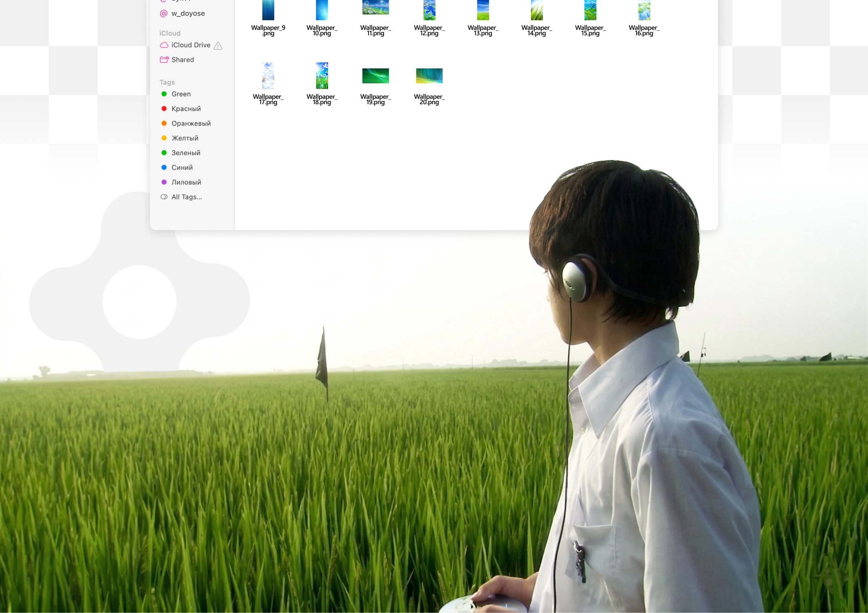Click the iCloud Drive cloud icon
Viewport: 868px width, 613px height.
[164, 45]
